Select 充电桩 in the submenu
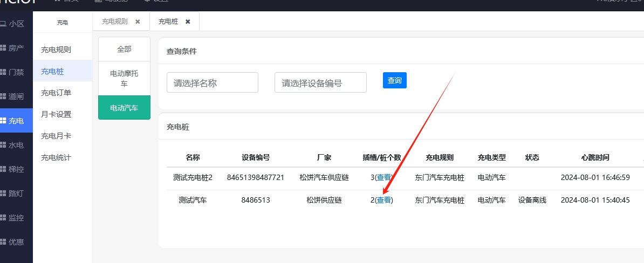Image resolution: width=644 pixels, height=263 pixels. click(63, 71)
